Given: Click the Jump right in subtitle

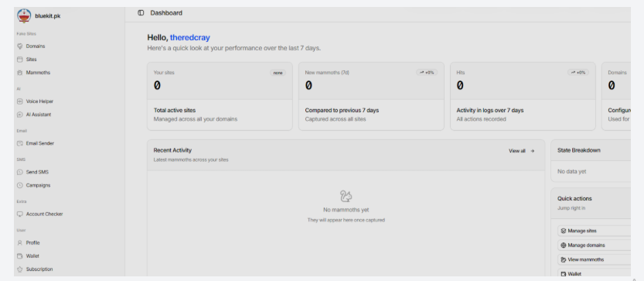Looking at the screenshot, I should pyautogui.click(x=571, y=208).
